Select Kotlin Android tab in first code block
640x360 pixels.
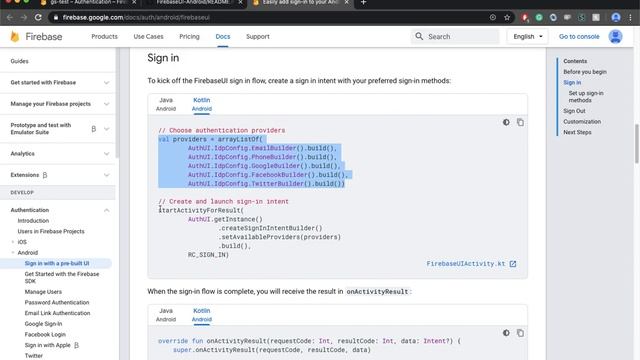coord(202,104)
